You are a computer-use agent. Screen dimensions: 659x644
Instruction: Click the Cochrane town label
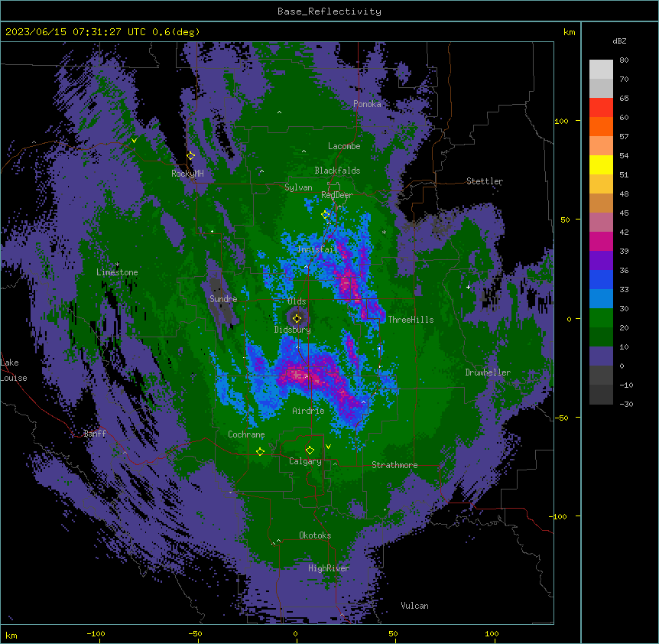tap(246, 434)
